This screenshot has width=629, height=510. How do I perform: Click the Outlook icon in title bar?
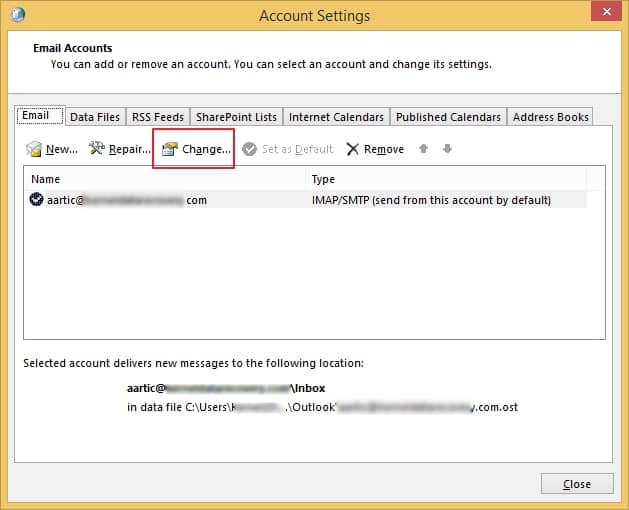pyautogui.click(x=18, y=14)
